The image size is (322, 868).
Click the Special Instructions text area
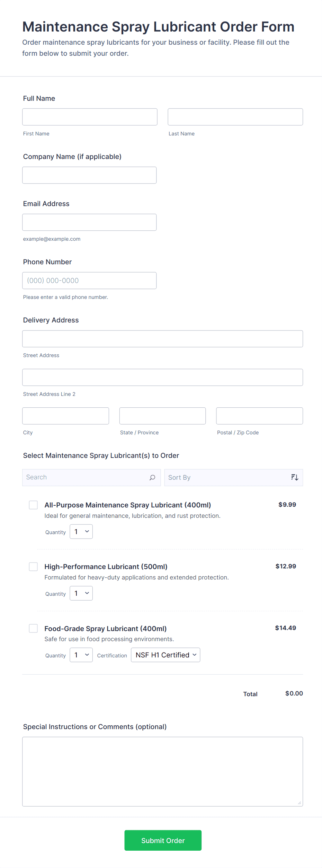click(x=162, y=772)
